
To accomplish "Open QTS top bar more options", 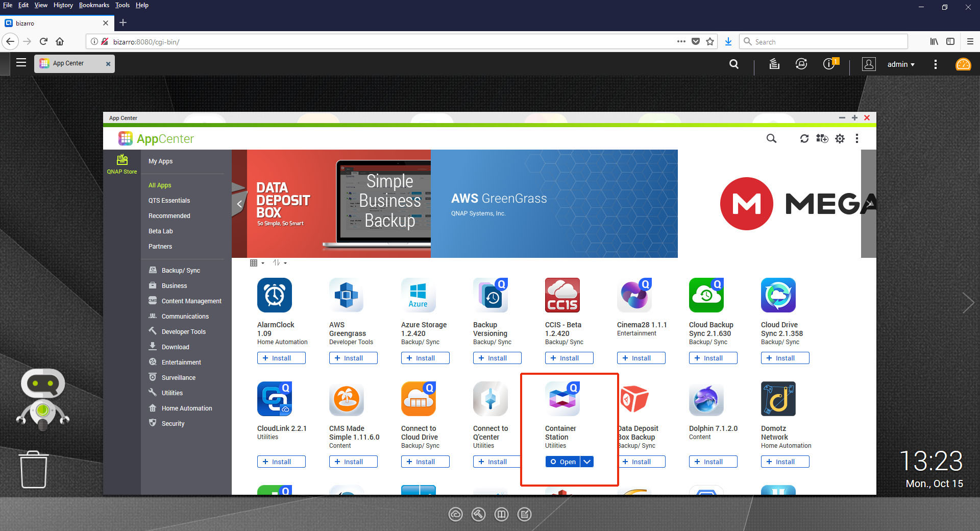I will click(x=935, y=64).
